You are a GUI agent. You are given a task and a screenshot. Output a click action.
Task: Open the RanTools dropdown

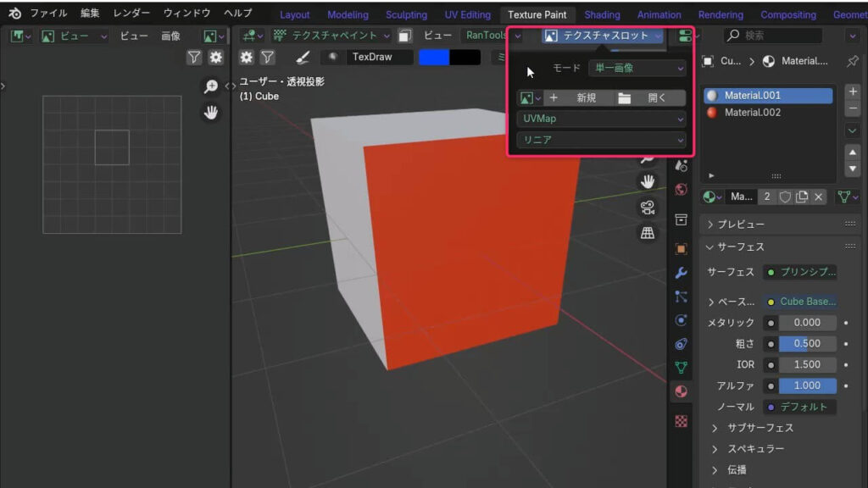pos(492,36)
